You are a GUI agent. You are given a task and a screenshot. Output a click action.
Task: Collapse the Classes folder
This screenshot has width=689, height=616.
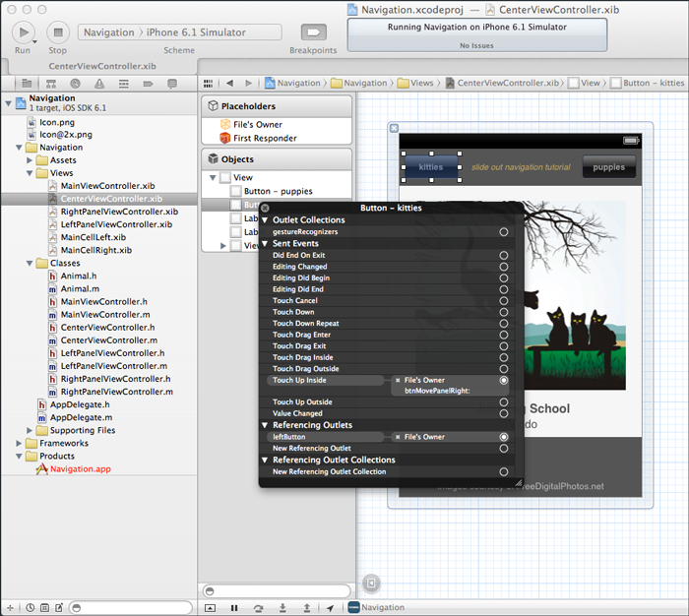tap(30, 264)
